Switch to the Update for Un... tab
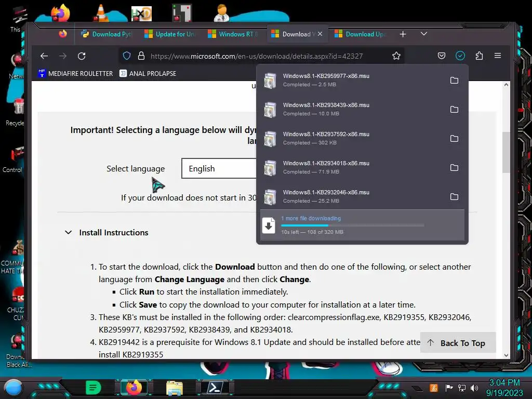This screenshot has height=399, width=532. [170, 34]
